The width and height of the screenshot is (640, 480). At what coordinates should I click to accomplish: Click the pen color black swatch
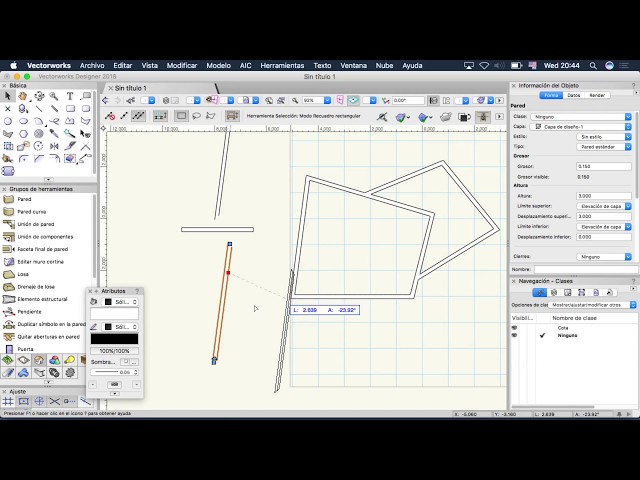point(114,339)
